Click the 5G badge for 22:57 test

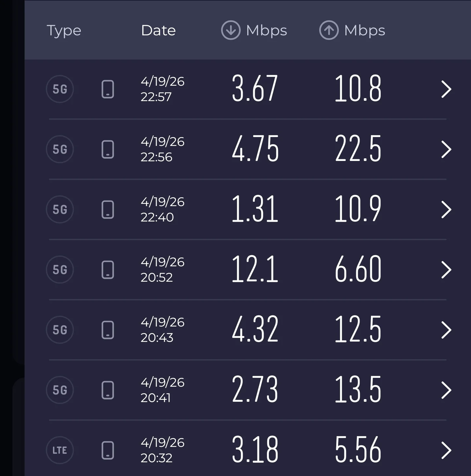[60, 89]
